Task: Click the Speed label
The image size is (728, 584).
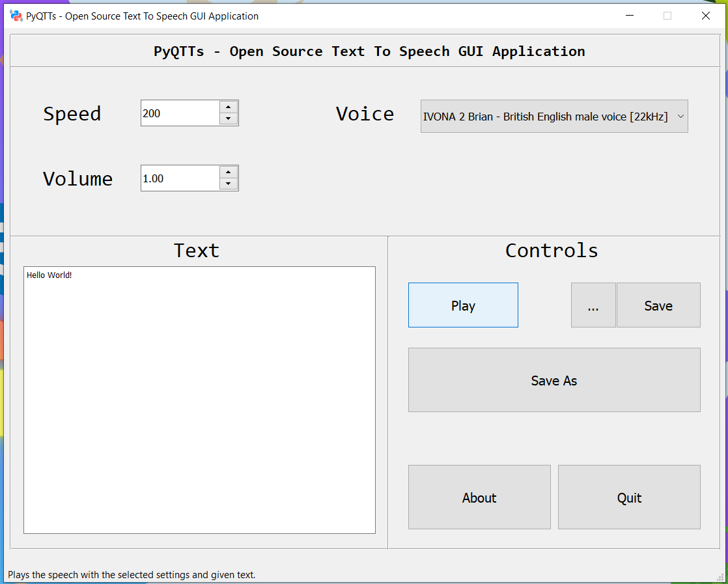Action: click(x=72, y=114)
